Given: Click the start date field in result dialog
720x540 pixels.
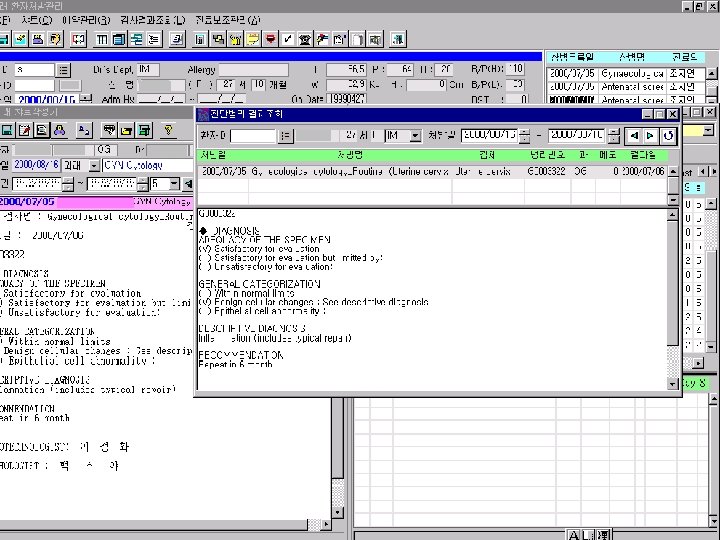Looking at the screenshot, I should (x=489, y=135).
